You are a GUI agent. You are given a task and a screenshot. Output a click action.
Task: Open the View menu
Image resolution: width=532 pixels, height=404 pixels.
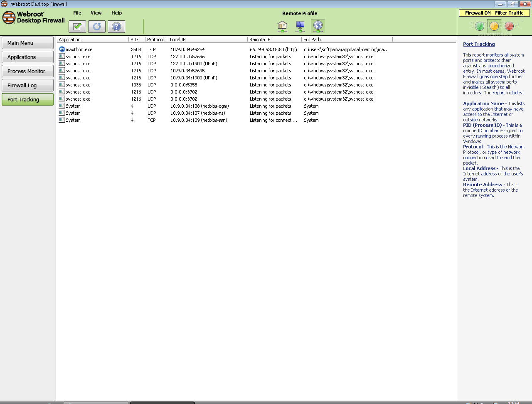click(x=96, y=13)
